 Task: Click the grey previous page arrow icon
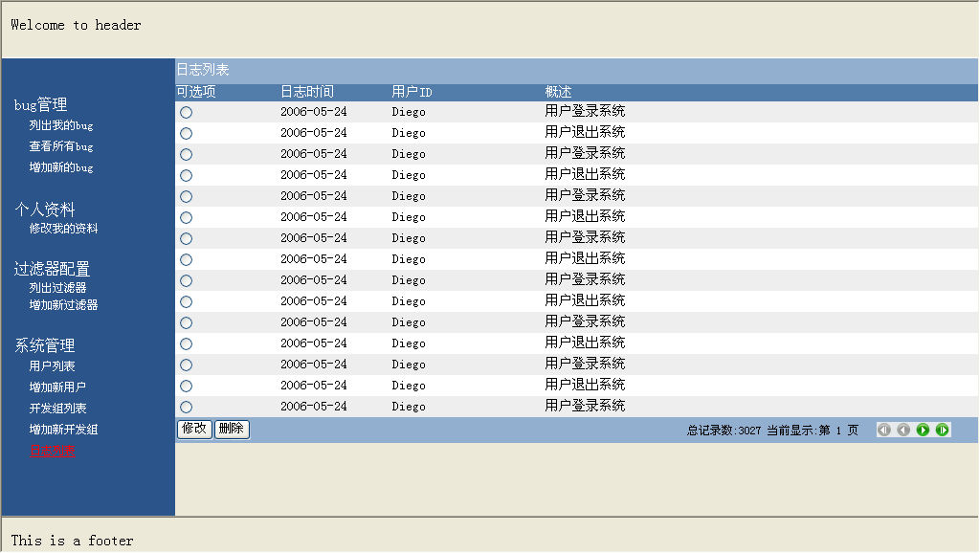(903, 430)
